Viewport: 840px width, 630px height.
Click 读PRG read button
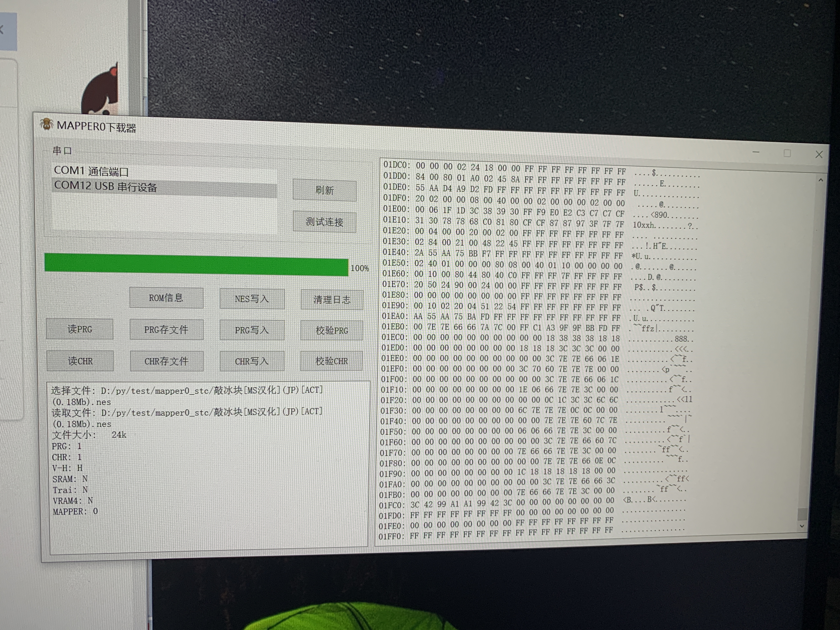[x=80, y=329]
